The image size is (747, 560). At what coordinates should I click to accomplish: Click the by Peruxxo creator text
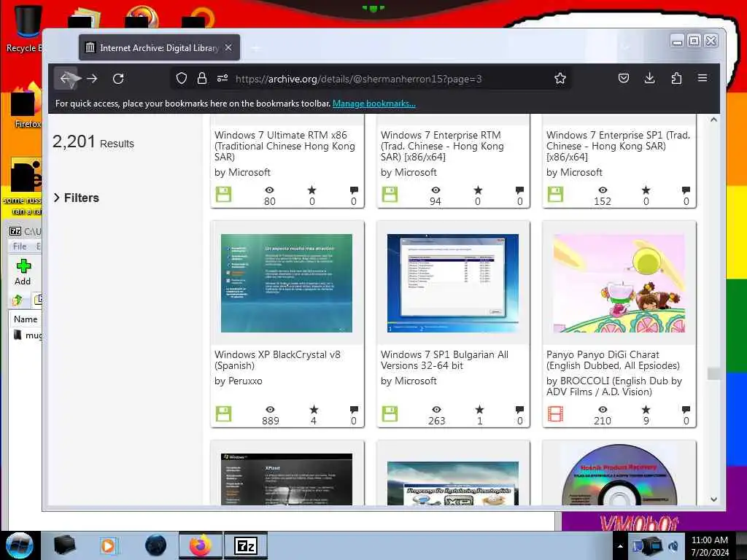tap(239, 381)
